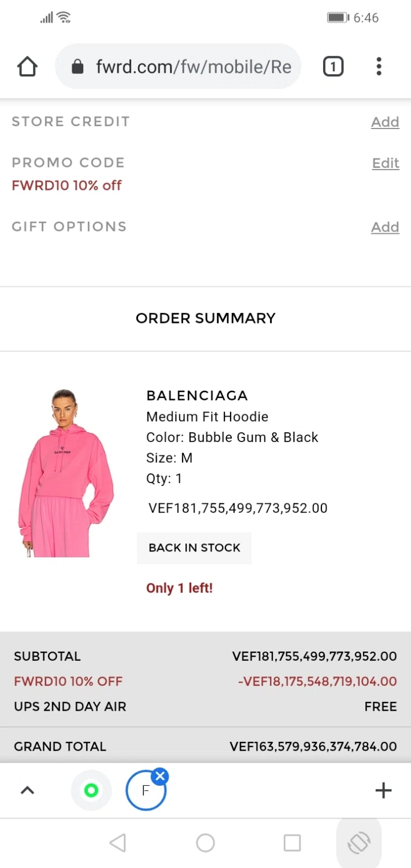Image resolution: width=411 pixels, height=868 pixels.
Task: Tap the fwrd.com address bar
Action: tap(178, 67)
